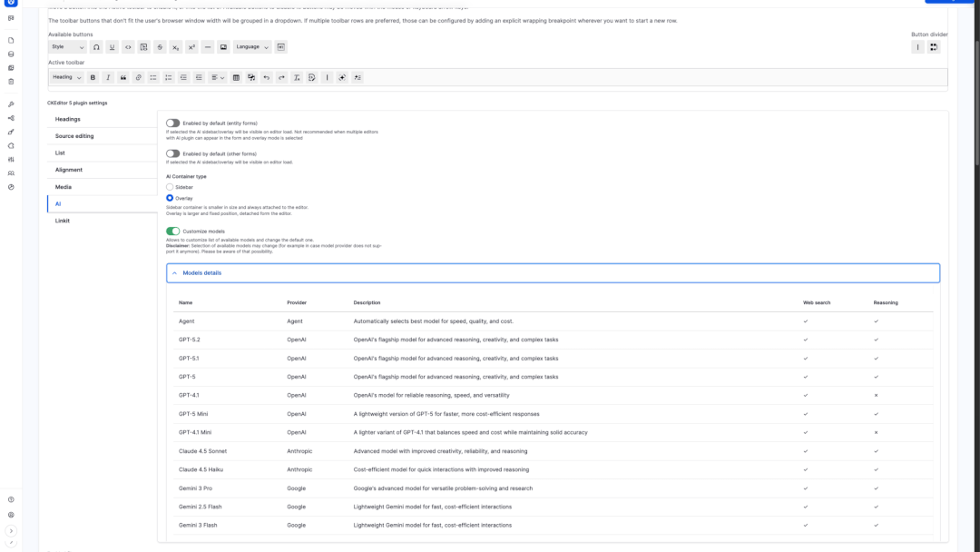Click the Web search column header
This screenshot has height=552, width=980.
817,302
